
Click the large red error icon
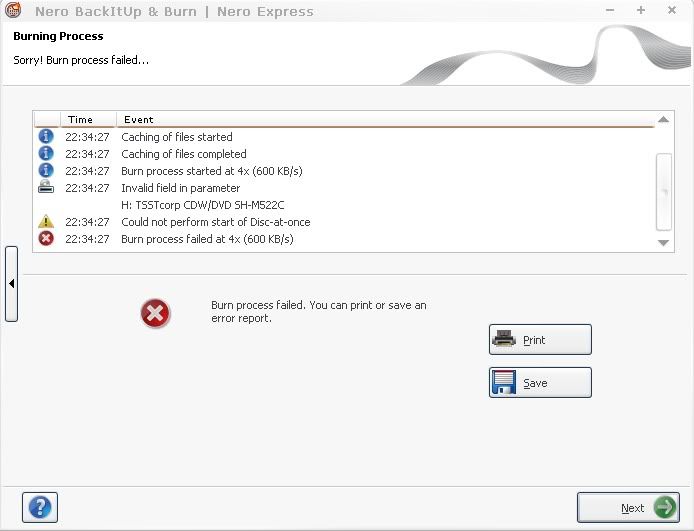pyautogui.click(x=155, y=313)
